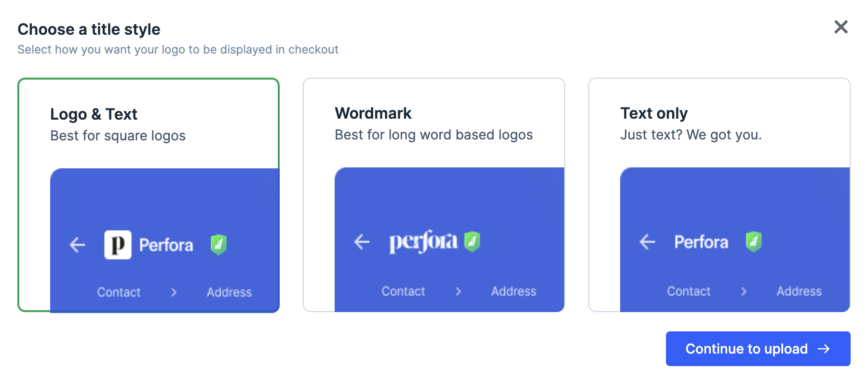
Task: Click the 'Wordmark' card heading
Action: pyautogui.click(x=373, y=113)
